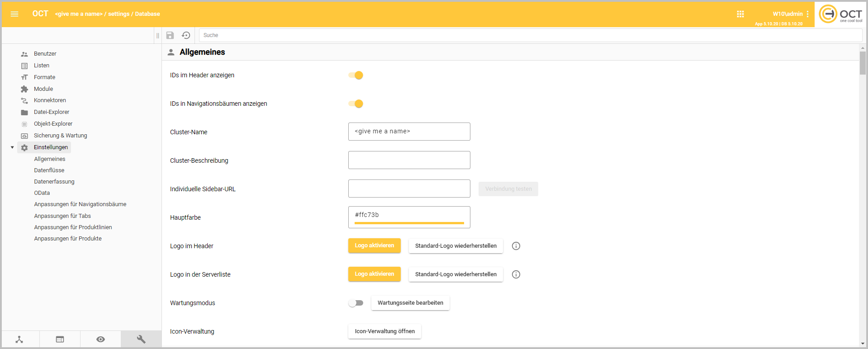Image resolution: width=868 pixels, height=349 pixels.
Task: Click the restore history icon
Action: [x=186, y=35]
